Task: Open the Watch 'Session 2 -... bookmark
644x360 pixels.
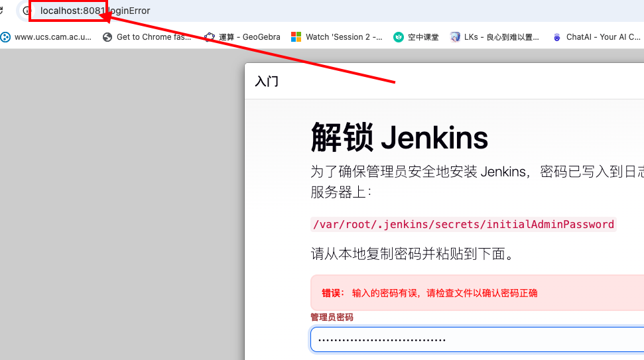Action: [x=337, y=37]
